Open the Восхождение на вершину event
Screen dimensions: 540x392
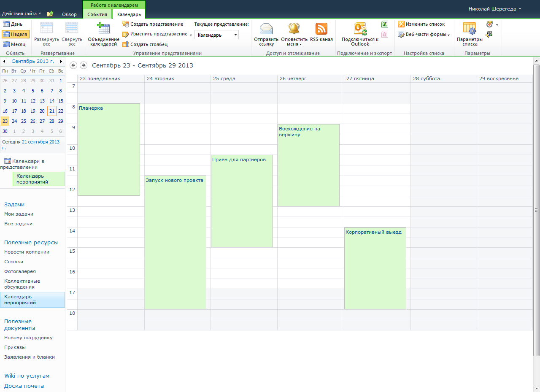pos(308,165)
